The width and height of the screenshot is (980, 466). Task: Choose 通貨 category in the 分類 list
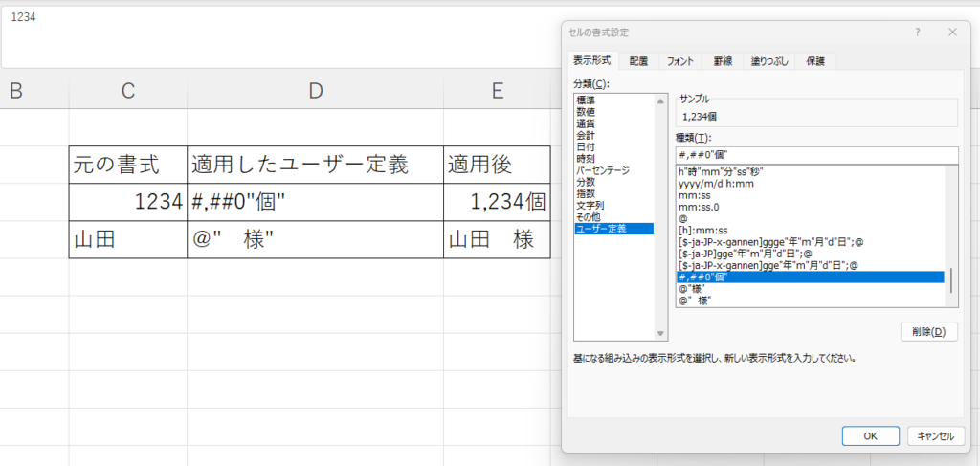(x=587, y=123)
